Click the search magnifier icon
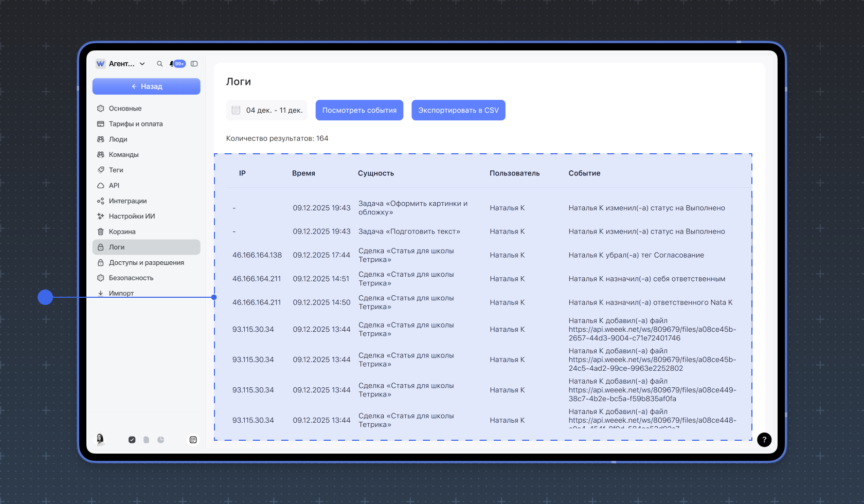 point(159,64)
